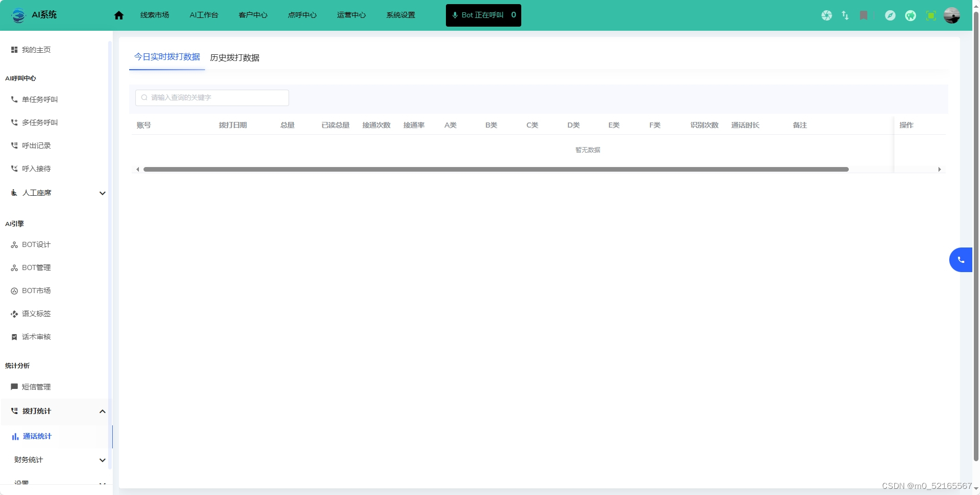
Task: Open 客户中心 in top navigation
Action: [253, 15]
